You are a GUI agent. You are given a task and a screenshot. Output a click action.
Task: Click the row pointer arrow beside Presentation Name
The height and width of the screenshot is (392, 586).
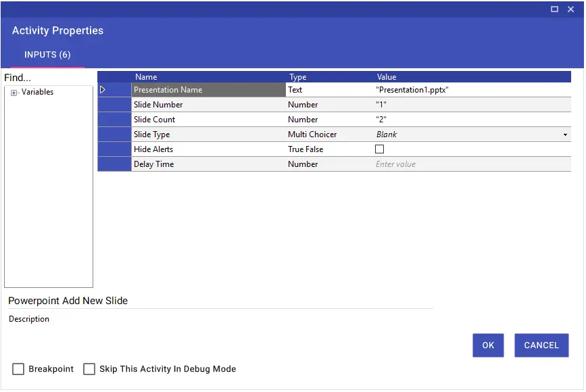(103, 90)
